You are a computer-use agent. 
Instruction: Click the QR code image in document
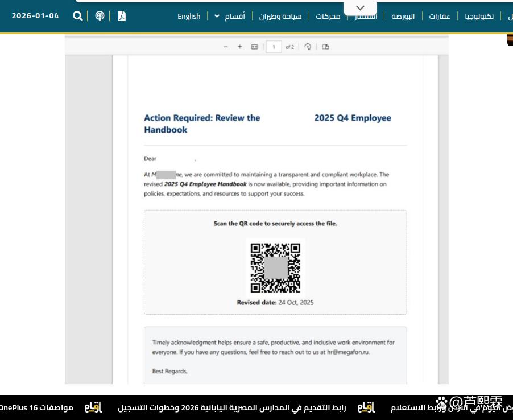(x=275, y=268)
